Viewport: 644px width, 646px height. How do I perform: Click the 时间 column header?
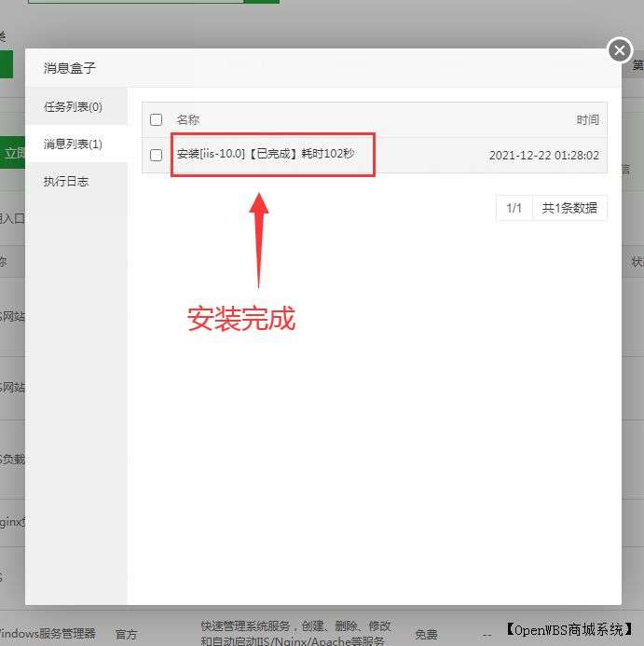point(587,120)
